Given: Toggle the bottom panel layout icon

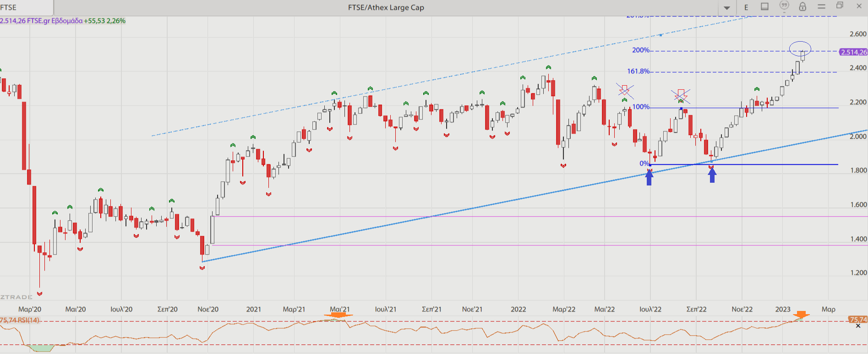Looking at the screenshot, I should 764,6.
